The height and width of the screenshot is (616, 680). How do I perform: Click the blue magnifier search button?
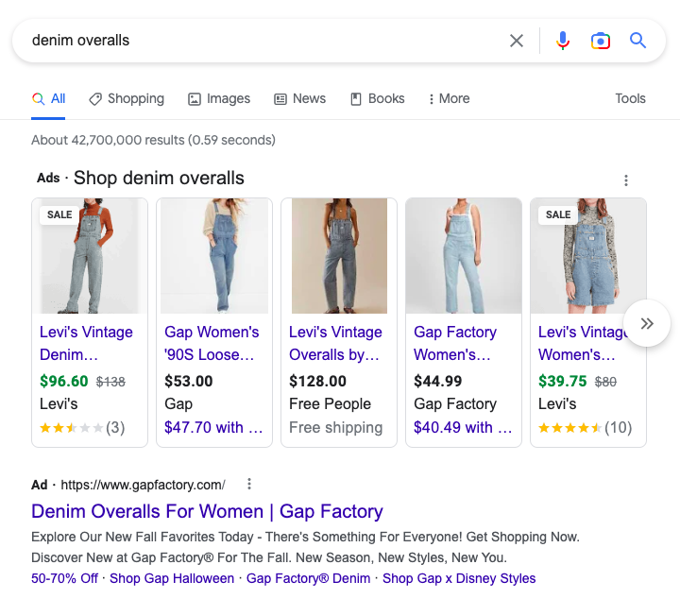[637, 41]
